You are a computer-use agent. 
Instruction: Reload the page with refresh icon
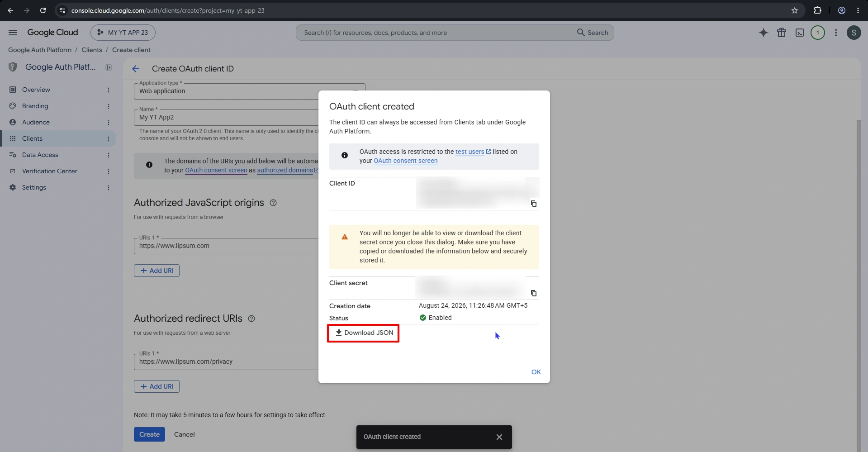coord(43,10)
